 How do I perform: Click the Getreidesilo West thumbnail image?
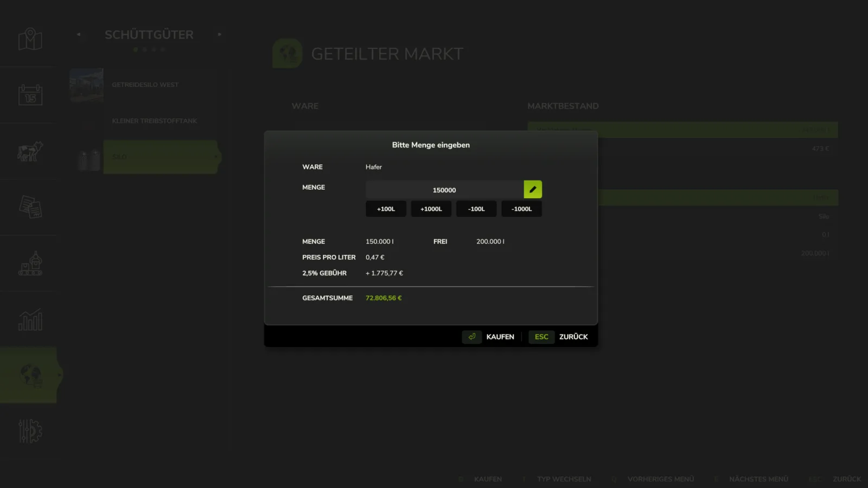(86, 85)
